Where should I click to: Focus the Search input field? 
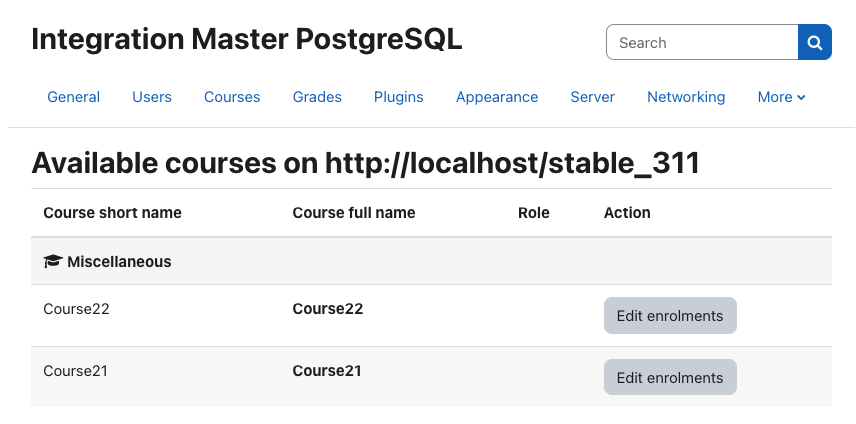click(702, 42)
